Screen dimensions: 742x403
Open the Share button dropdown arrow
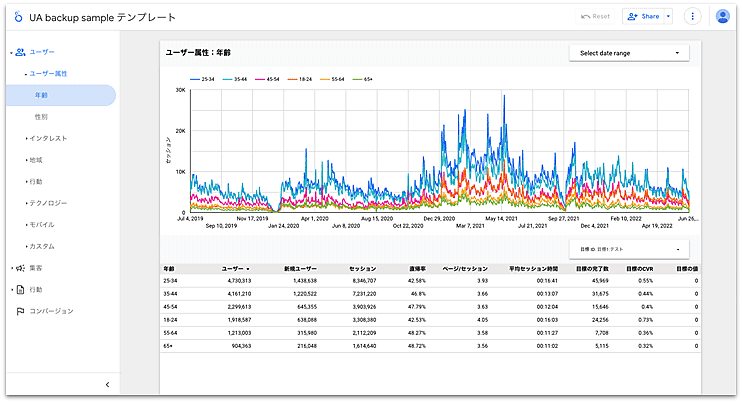[668, 17]
